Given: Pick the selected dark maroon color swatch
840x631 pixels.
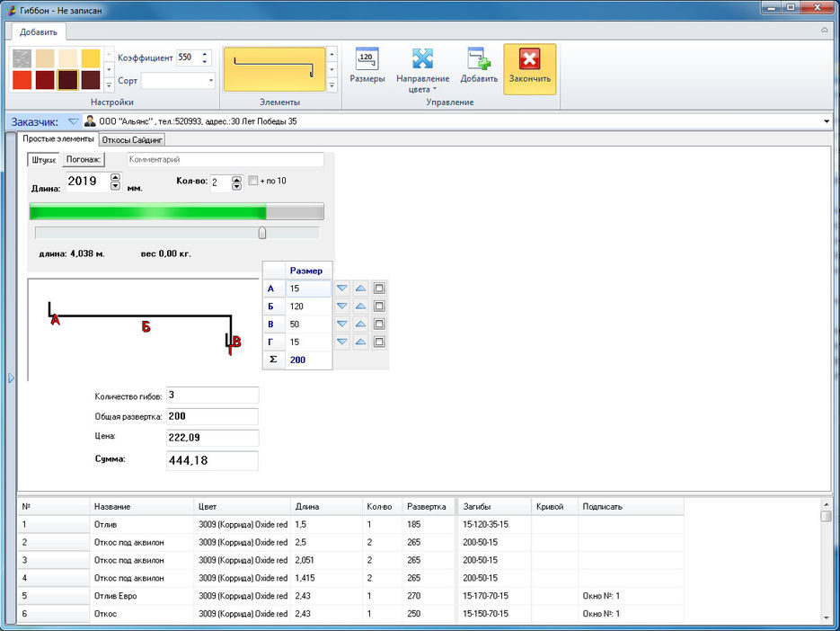Looking at the screenshot, I should coord(68,80).
